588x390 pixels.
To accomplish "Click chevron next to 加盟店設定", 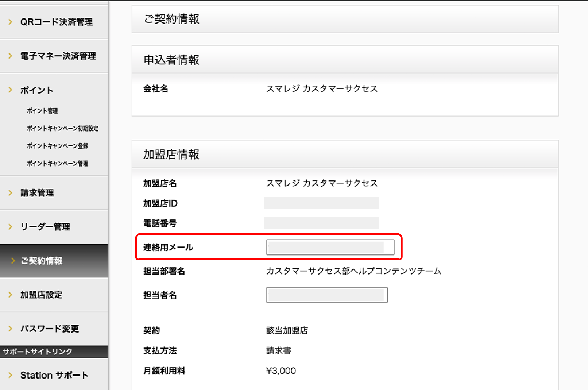I will (x=10, y=295).
